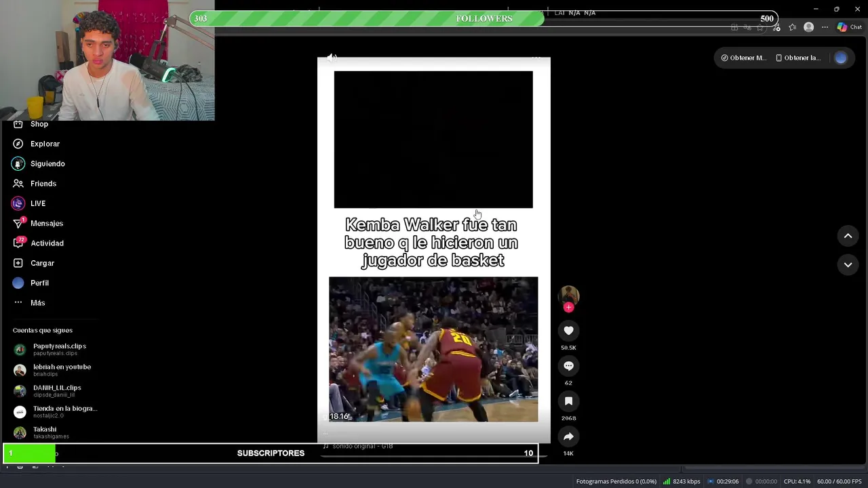The width and height of the screenshot is (868, 488).
Task: Click the 00:29:06 streaming timer
Action: [722, 481]
